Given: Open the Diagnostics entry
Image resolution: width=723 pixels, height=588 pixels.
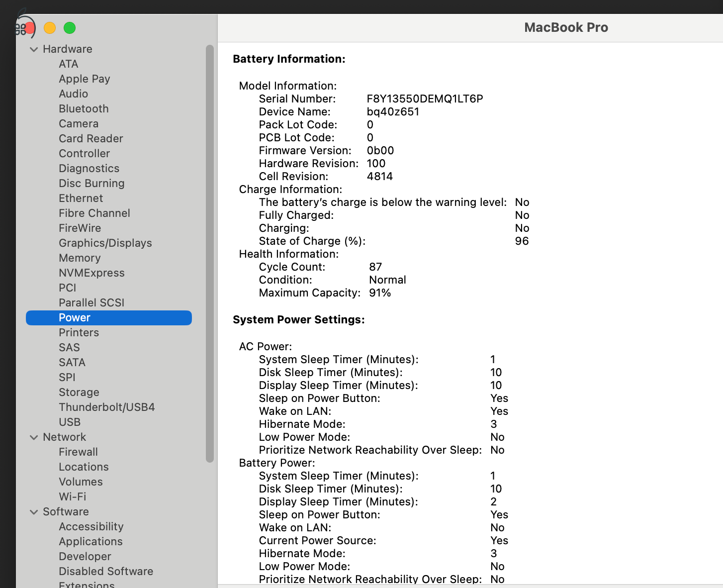Looking at the screenshot, I should [x=89, y=169].
